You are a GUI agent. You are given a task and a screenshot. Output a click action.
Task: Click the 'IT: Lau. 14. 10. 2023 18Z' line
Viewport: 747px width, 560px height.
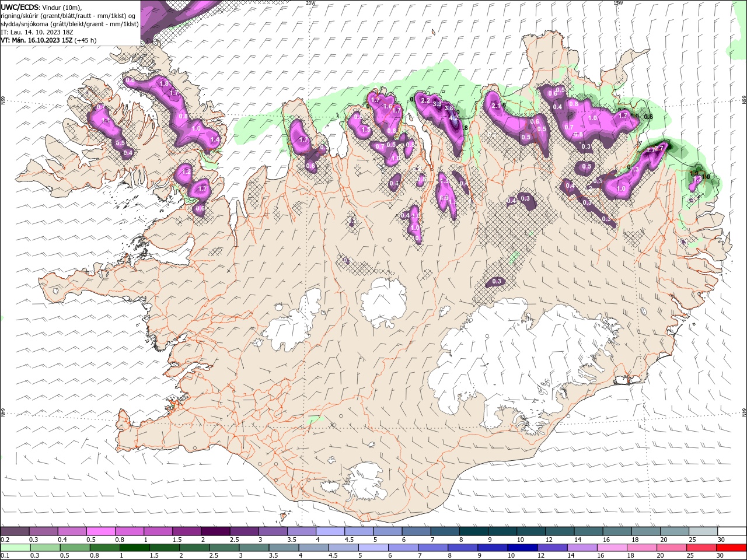point(38,32)
